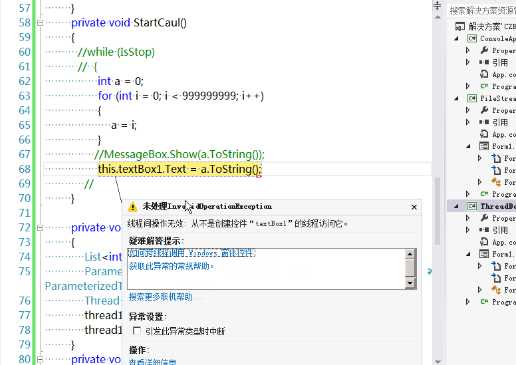This screenshot has width=516, height=365.
Task: Collapse the method outlining box at line 72
Action: pos(40,228)
